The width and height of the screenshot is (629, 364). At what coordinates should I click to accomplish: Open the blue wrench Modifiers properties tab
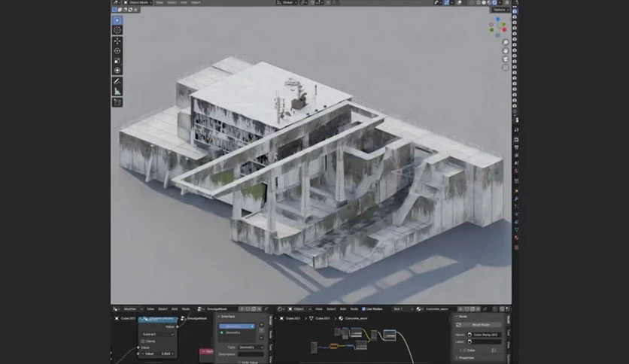click(x=516, y=199)
